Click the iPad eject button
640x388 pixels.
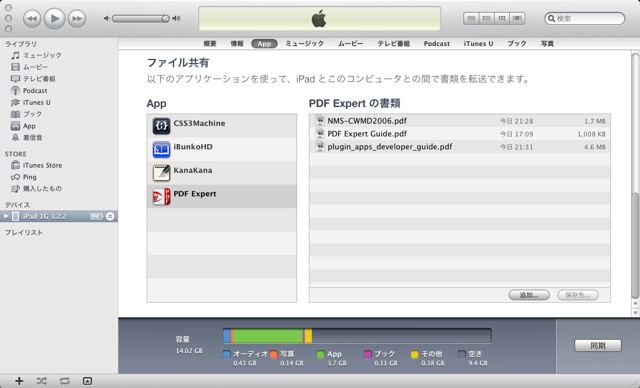pyautogui.click(x=110, y=216)
